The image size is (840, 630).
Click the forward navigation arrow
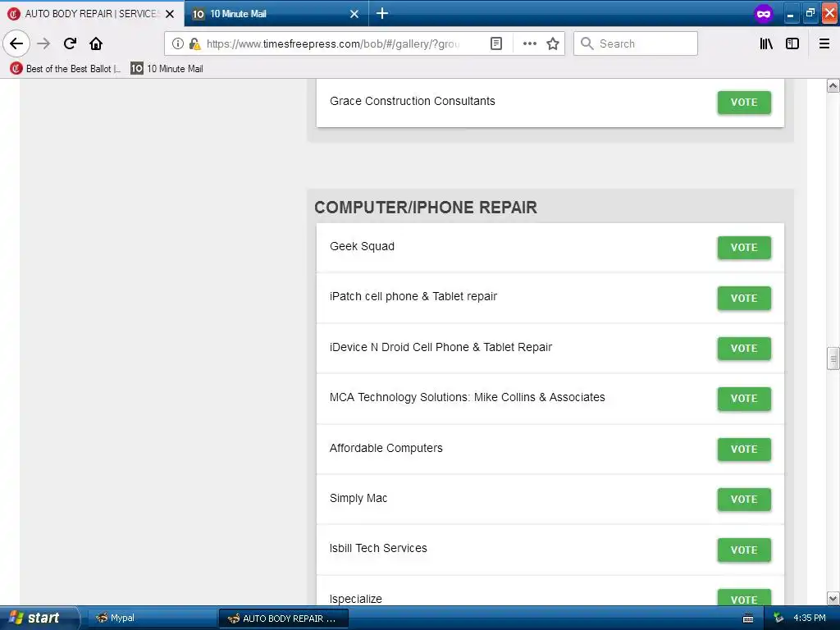point(44,43)
